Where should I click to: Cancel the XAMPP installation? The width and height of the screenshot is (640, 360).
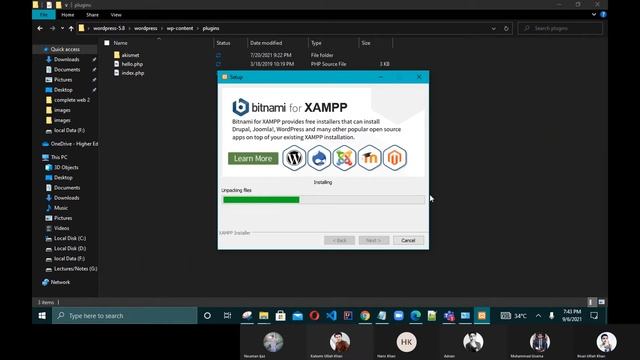(x=408, y=240)
